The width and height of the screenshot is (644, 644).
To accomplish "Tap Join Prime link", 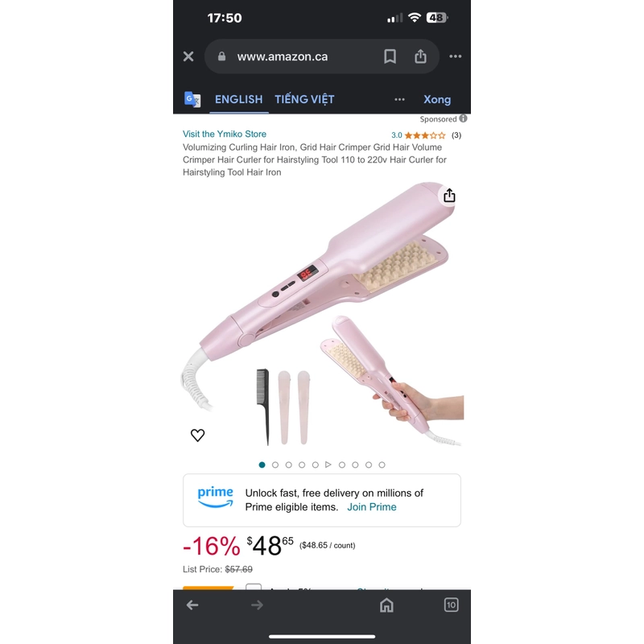I will 372,507.
